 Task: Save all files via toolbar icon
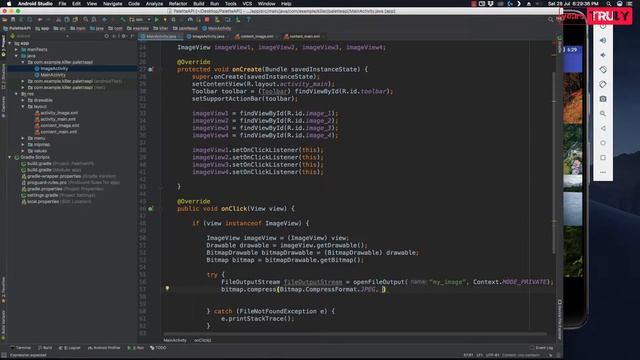(x=13, y=20)
